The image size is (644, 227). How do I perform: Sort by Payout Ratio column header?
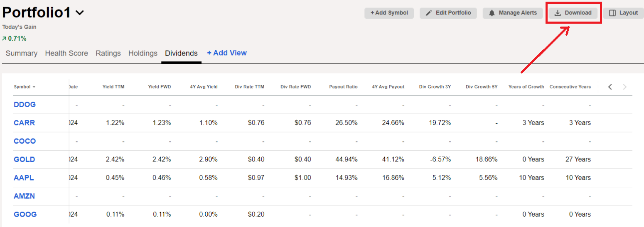343,87
